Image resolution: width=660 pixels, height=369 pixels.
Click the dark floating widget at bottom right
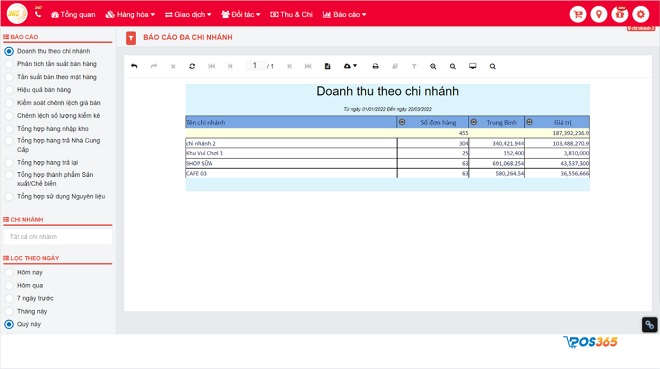649,324
